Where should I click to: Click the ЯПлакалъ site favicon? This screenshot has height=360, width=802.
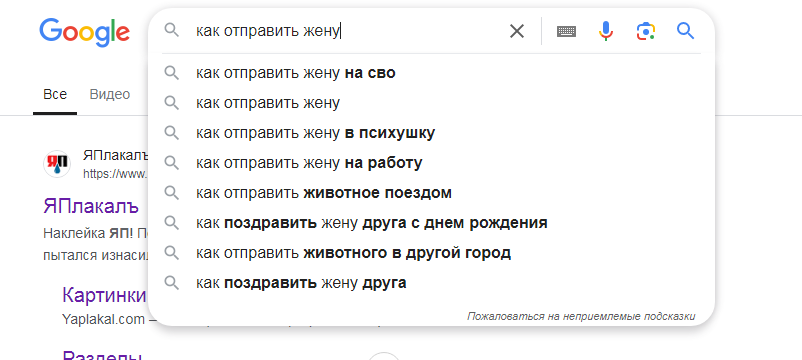[57, 164]
